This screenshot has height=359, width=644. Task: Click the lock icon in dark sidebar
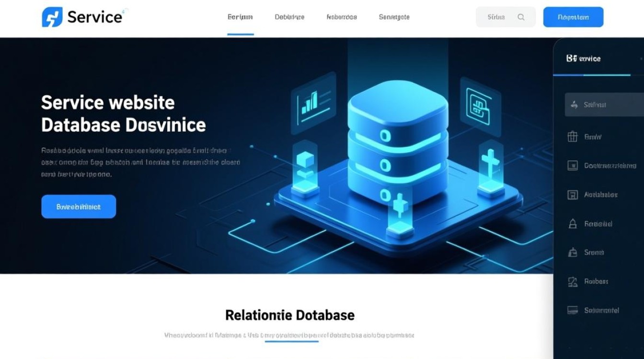[572, 224]
